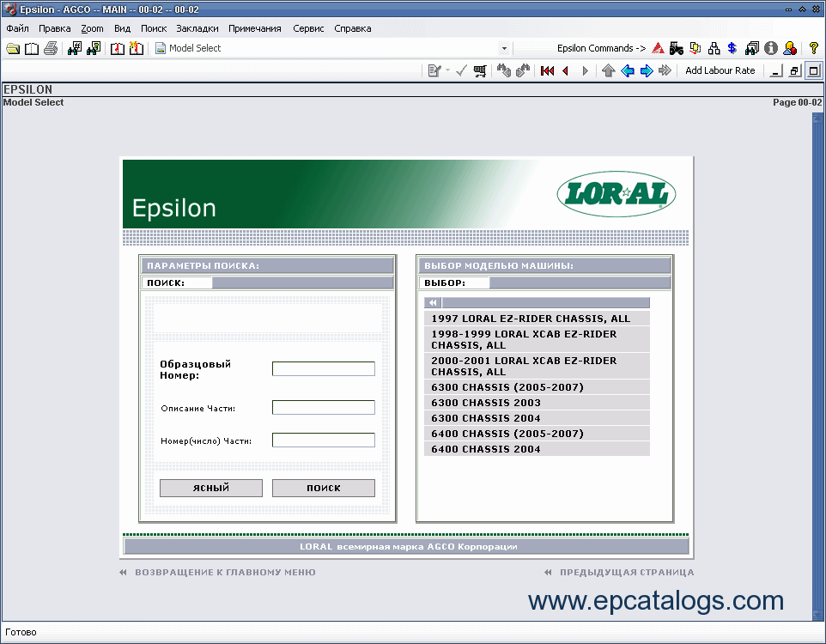Image resolution: width=826 pixels, height=644 pixels.
Task: Click the double-arrow back button above model list
Action: point(433,302)
